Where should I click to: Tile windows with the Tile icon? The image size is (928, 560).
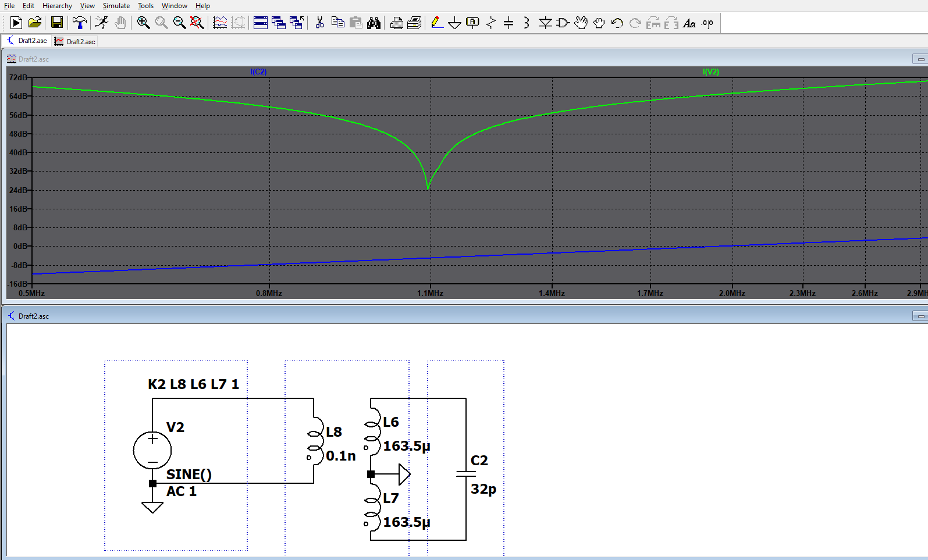[x=261, y=23]
